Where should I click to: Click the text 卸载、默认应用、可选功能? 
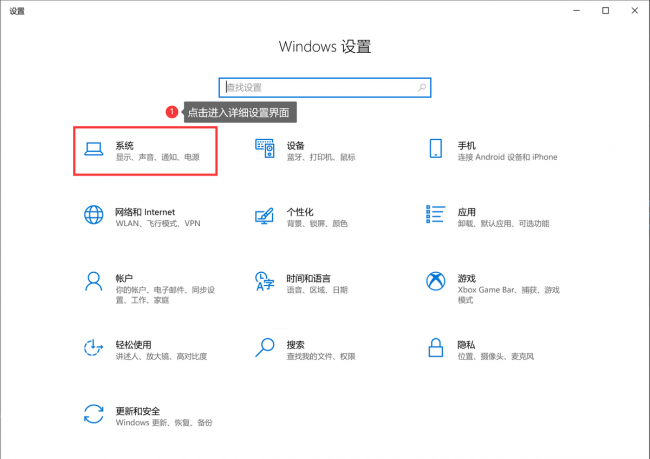point(503,223)
